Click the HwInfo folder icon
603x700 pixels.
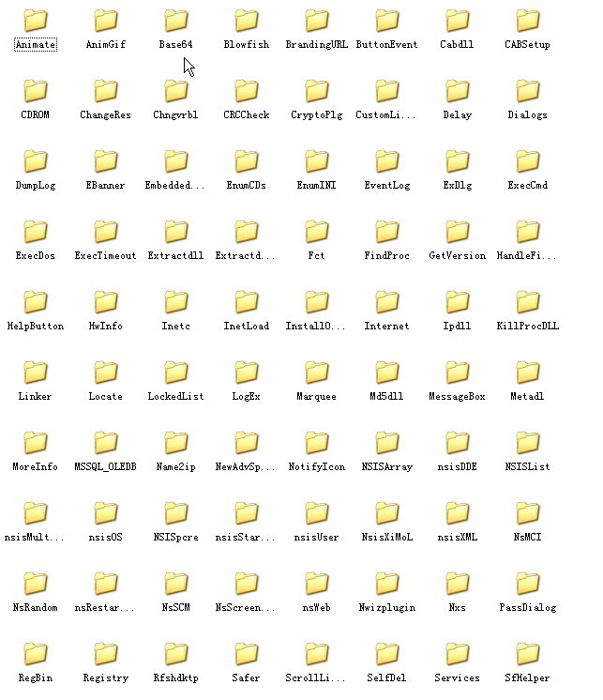click(x=106, y=302)
